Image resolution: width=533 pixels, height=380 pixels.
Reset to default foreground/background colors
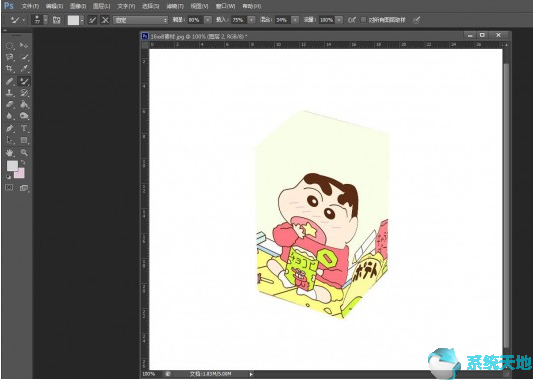click(x=8, y=176)
